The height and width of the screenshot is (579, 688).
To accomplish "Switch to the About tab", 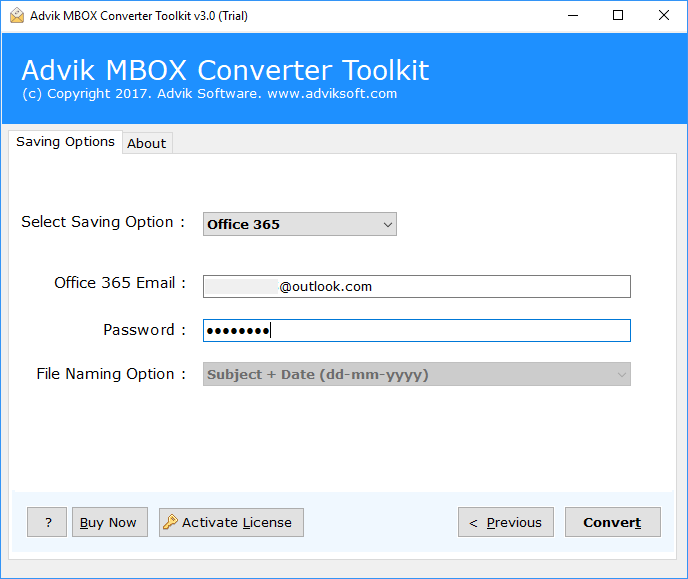I will pyautogui.click(x=147, y=143).
